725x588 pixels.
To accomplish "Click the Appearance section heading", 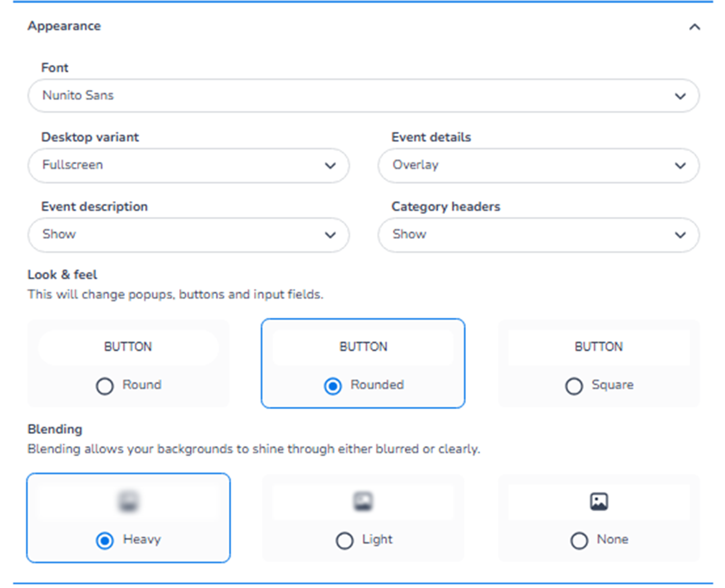I will pyautogui.click(x=64, y=26).
